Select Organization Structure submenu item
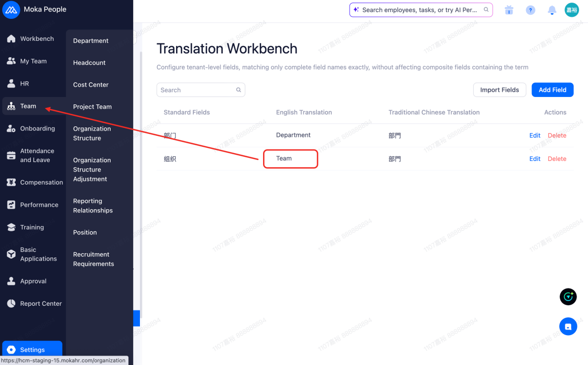Screen dimensions: 588x365 pos(92,133)
